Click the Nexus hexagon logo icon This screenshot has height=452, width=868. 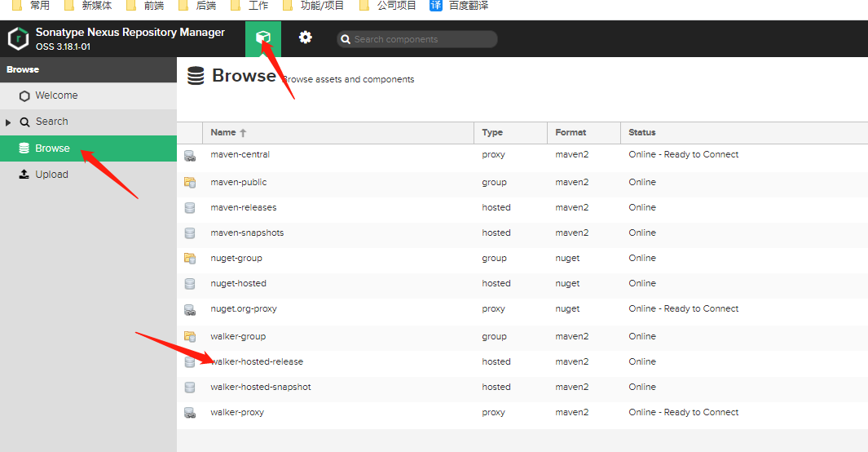click(x=18, y=39)
